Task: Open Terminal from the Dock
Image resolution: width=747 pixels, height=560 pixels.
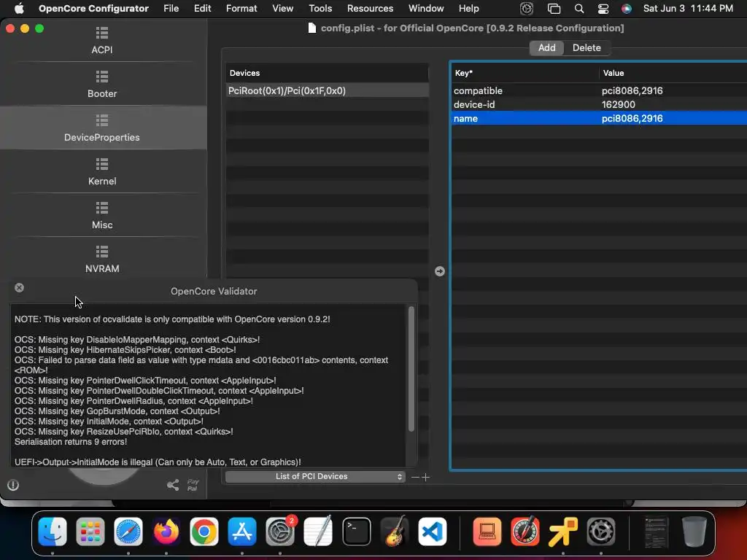Action: coord(356,531)
